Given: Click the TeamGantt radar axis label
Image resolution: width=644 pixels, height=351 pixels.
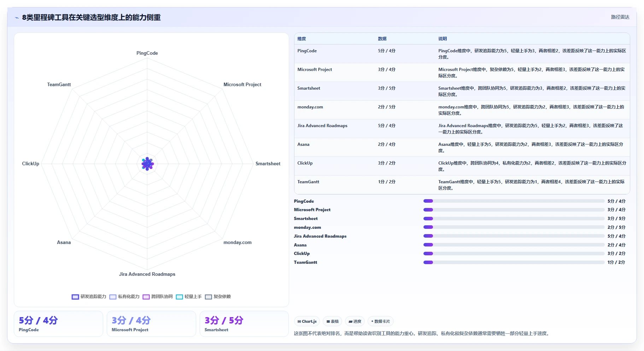Looking at the screenshot, I should pos(59,85).
